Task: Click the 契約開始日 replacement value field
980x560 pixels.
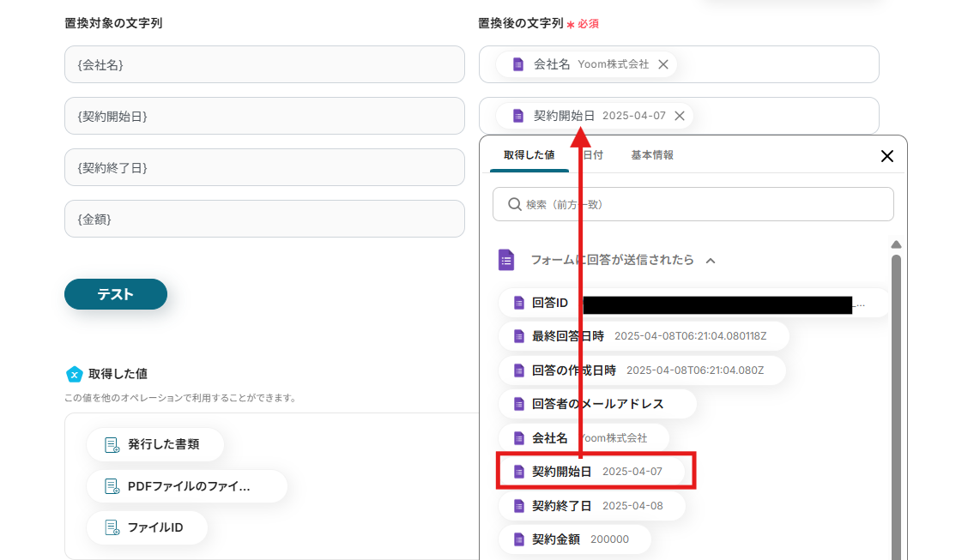Action: click(679, 116)
